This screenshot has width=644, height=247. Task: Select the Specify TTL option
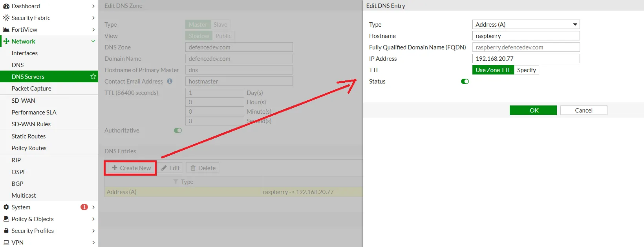pos(526,70)
